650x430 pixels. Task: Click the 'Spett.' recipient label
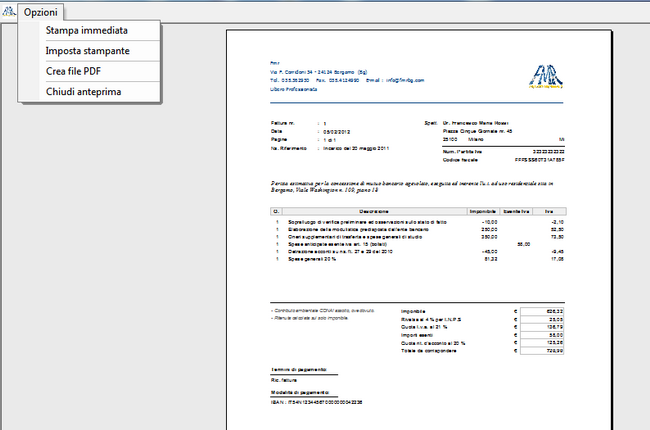point(431,123)
